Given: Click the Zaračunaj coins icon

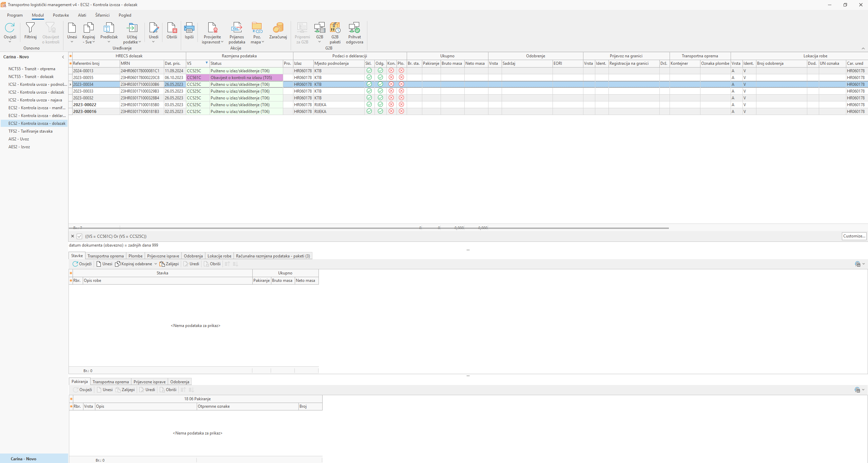Looking at the screenshot, I should click(x=278, y=28).
